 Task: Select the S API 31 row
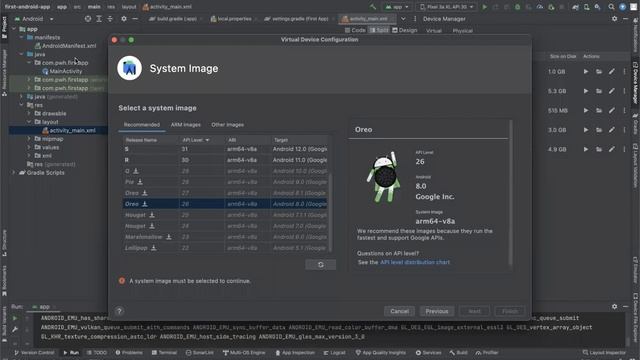tap(225, 149)
